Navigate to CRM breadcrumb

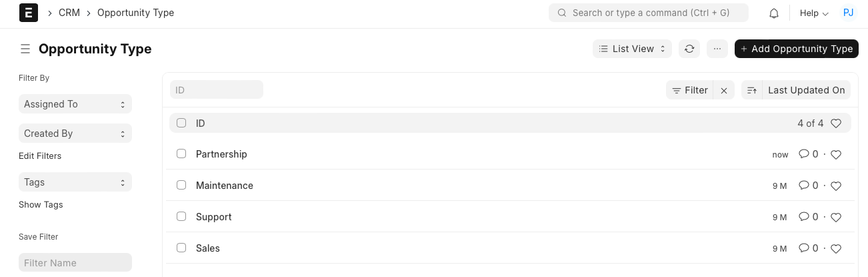pyautogui.click(x=69, y=13)
